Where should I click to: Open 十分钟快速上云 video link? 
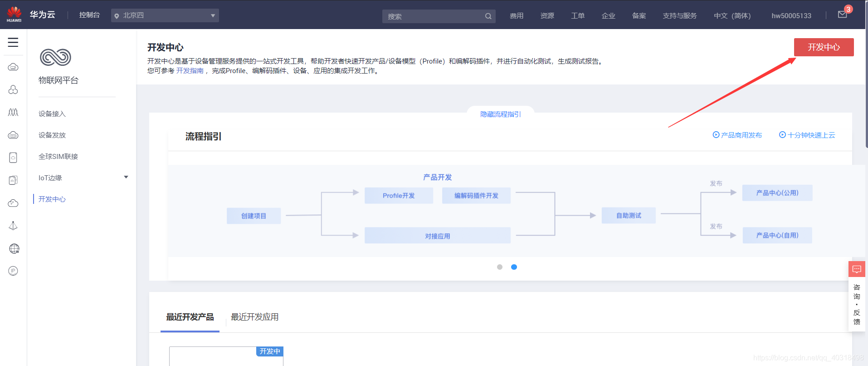[811, 135]
